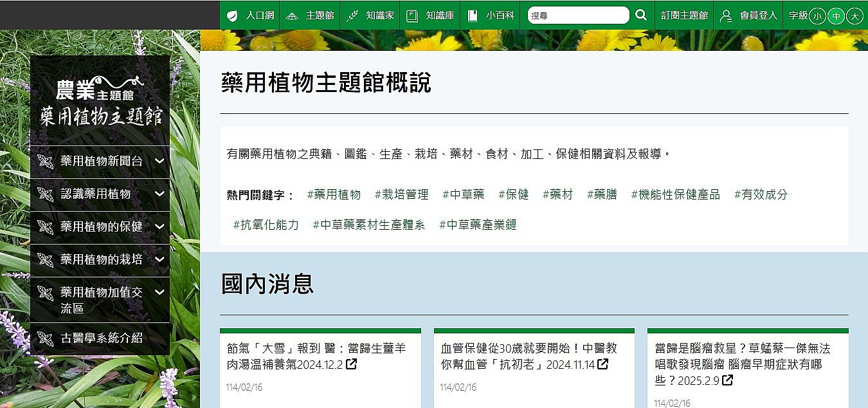
Task: Open the 血管保健從30歲就要開始 news article
Action: click(x=528, y=356)
